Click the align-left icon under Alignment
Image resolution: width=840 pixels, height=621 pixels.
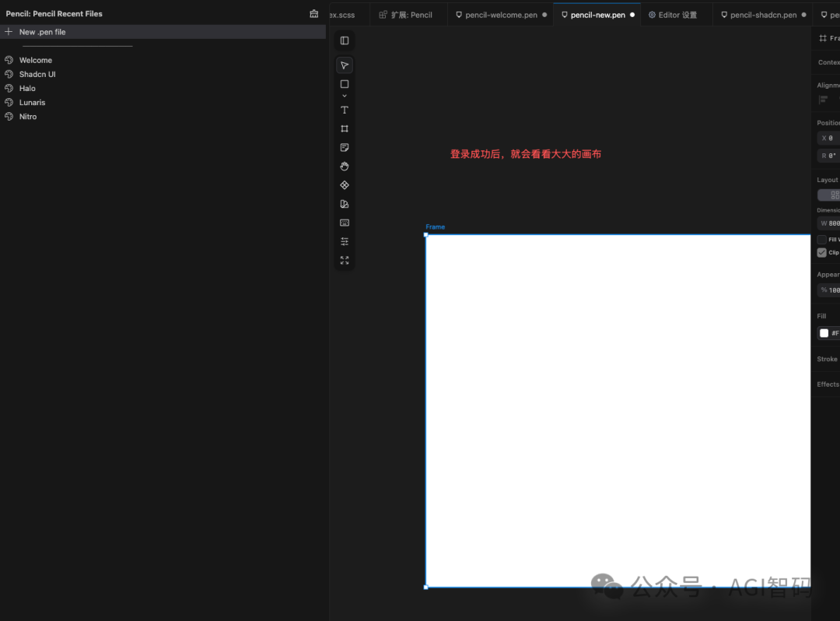pos(824,99)
